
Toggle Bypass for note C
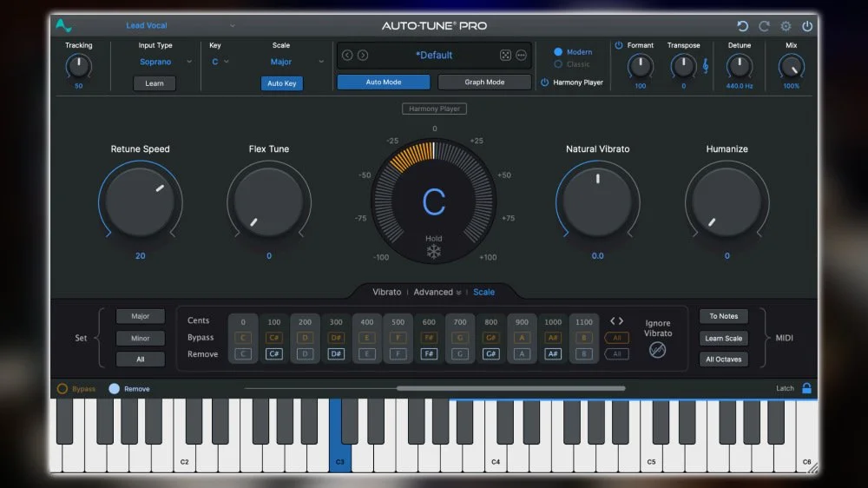(x=243, y=337)
